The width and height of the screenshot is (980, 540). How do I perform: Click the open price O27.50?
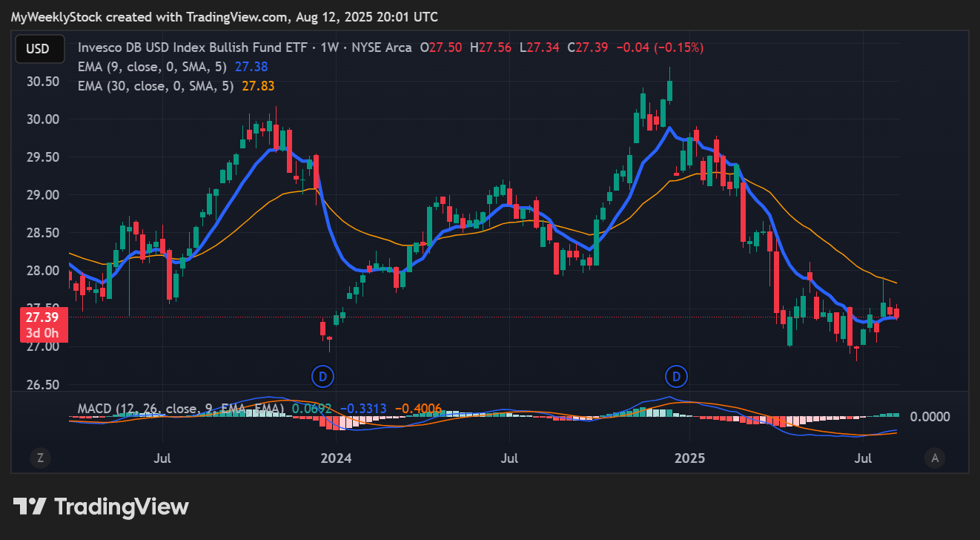[x=441, y=47]
